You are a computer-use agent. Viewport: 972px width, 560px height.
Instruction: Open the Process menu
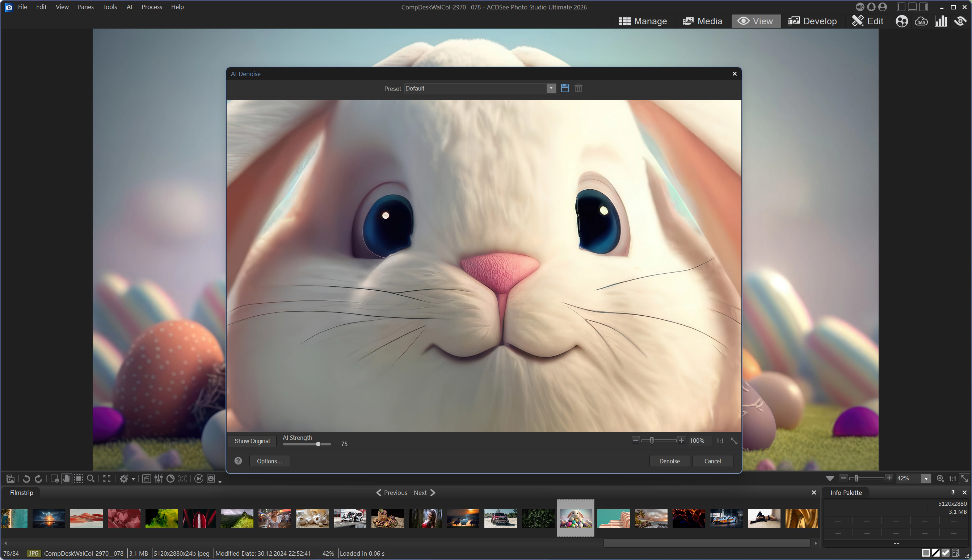point(152,7)
